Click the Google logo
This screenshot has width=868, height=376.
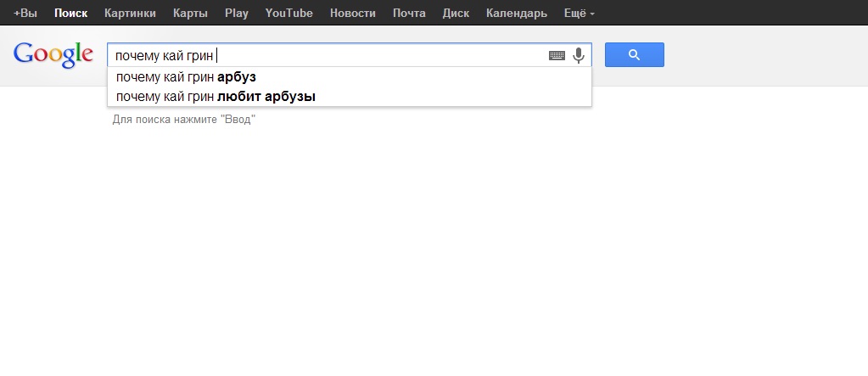(53, 54)
